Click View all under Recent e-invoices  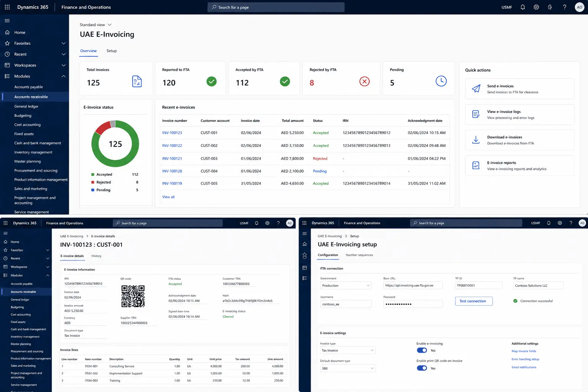(x=168, y=197)
